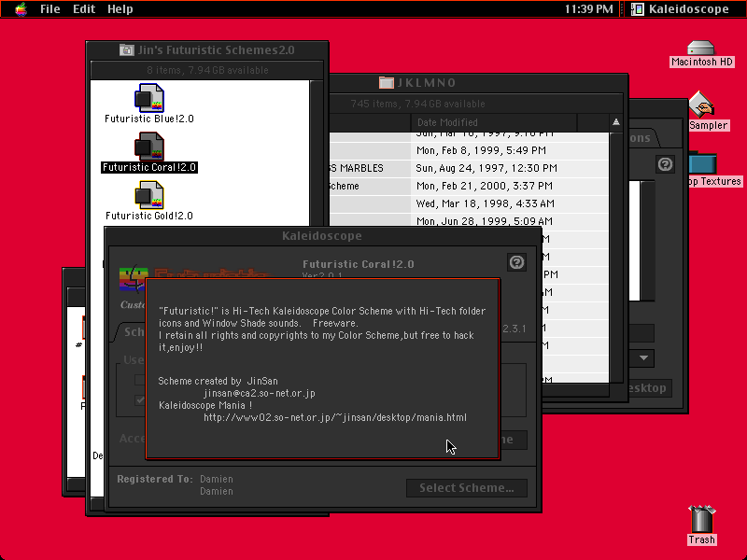Click the Kaleidoscope dialog title bar

[322, 236]
